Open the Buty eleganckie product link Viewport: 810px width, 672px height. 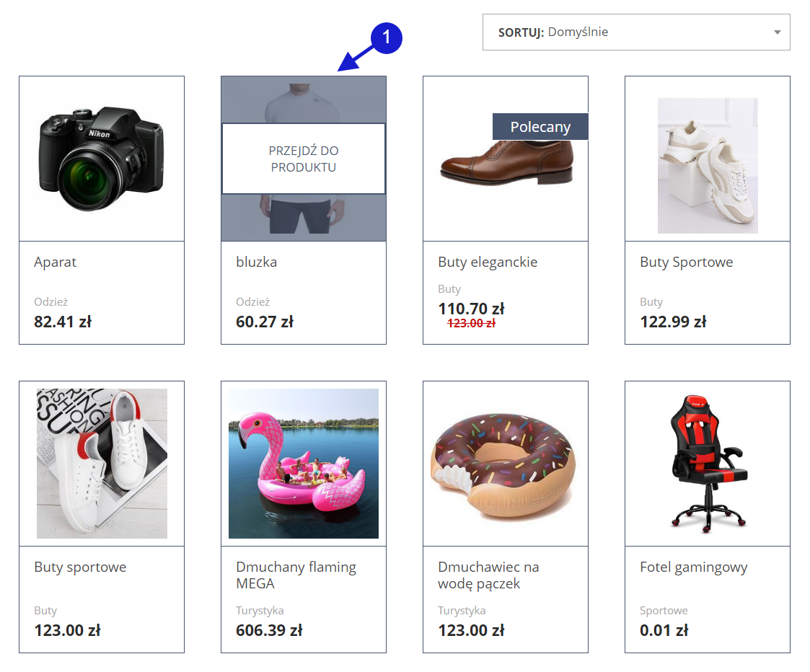click(488, 262)
